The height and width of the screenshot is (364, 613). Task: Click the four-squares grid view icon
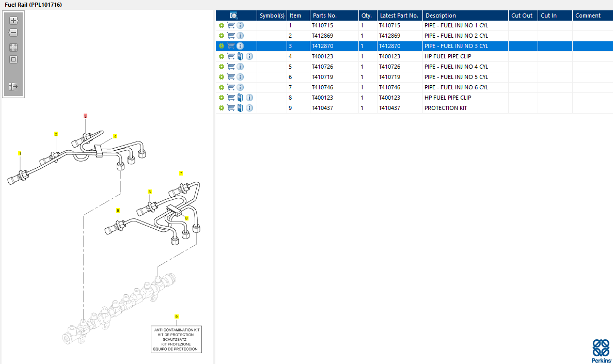tap(13, 48)
